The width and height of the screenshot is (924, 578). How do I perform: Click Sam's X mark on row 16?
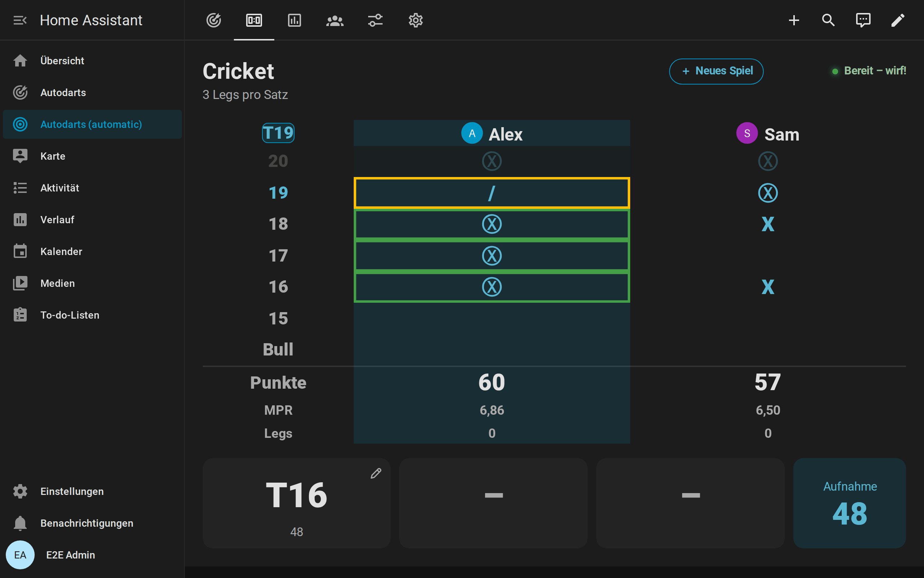pos(768,287)
